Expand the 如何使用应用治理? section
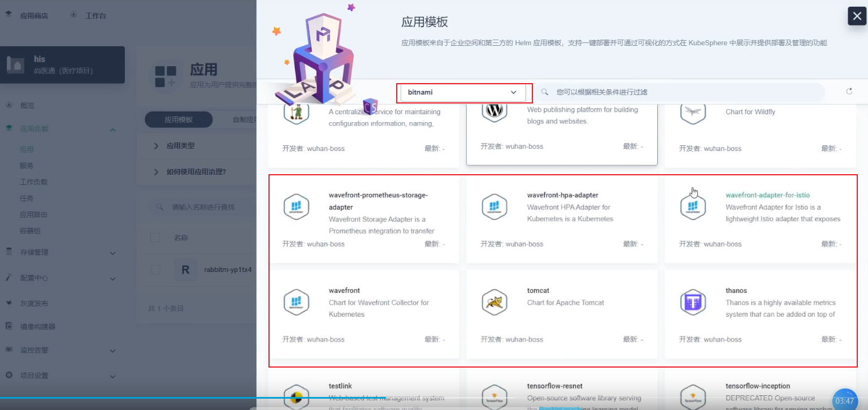The image size is (868, 410). pos(157,172)
